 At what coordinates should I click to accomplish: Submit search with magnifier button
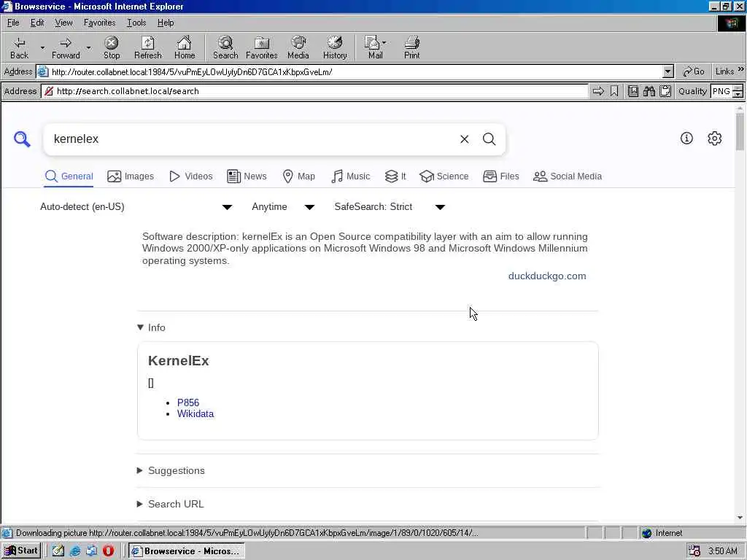[x=489, y=139]
